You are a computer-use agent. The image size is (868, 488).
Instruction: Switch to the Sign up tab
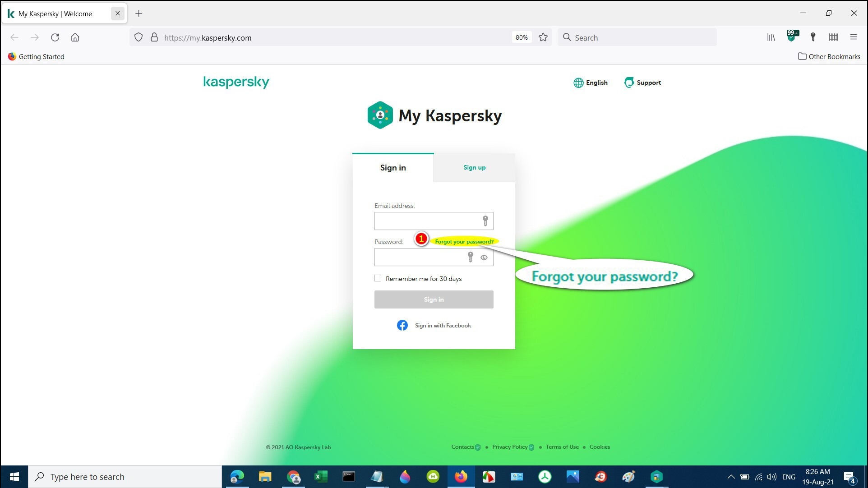(474, 167)
